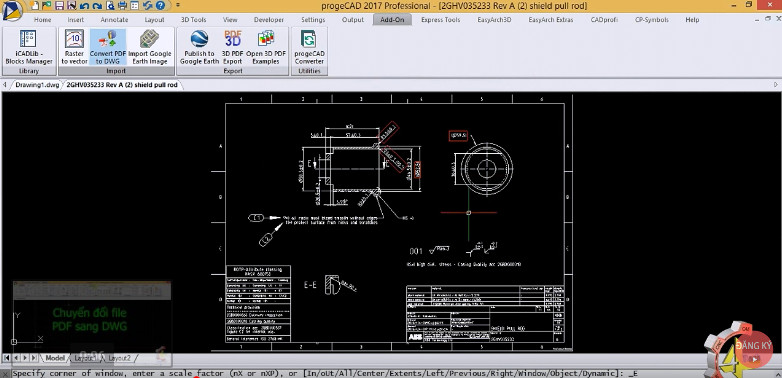Open print preview from quick access toolbar
Viewport: 782px width, 378px height.
coord(110,5)
